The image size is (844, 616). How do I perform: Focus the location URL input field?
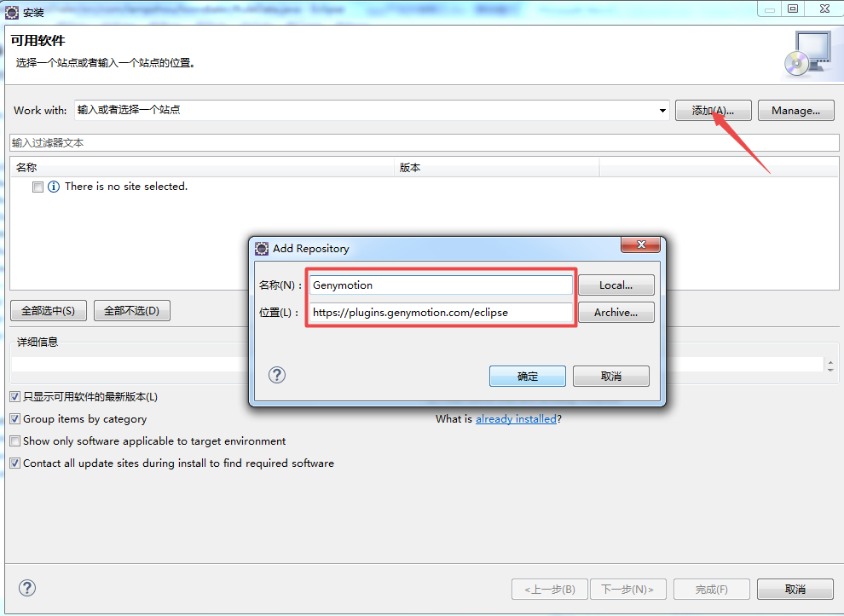point(440,312)
